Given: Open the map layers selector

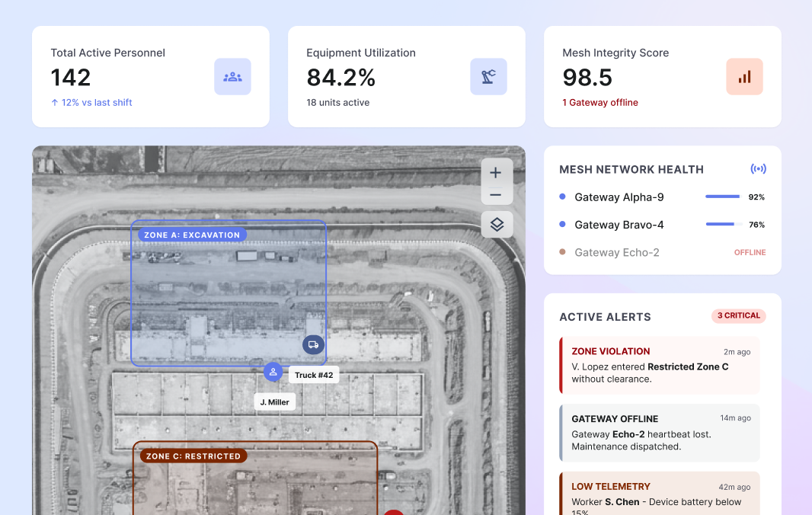Looking at the screenshot, I should (x=496, y=224).
